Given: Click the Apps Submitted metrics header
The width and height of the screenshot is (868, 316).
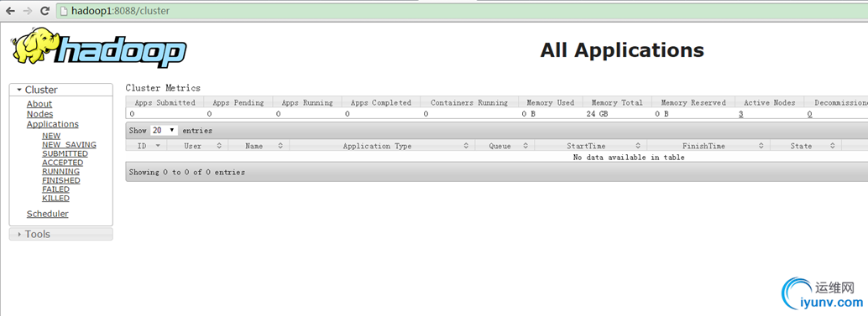Looking at the screenshot, I should coord(165,102).
